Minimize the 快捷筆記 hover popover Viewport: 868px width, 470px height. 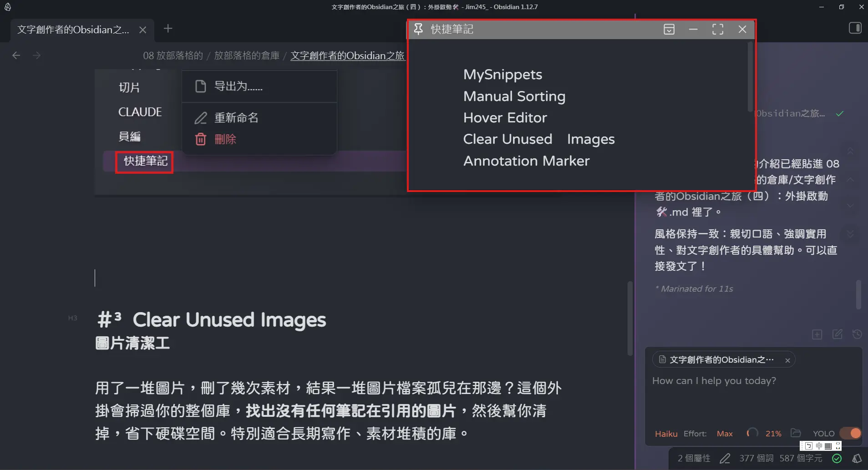(x=693, y=30)
